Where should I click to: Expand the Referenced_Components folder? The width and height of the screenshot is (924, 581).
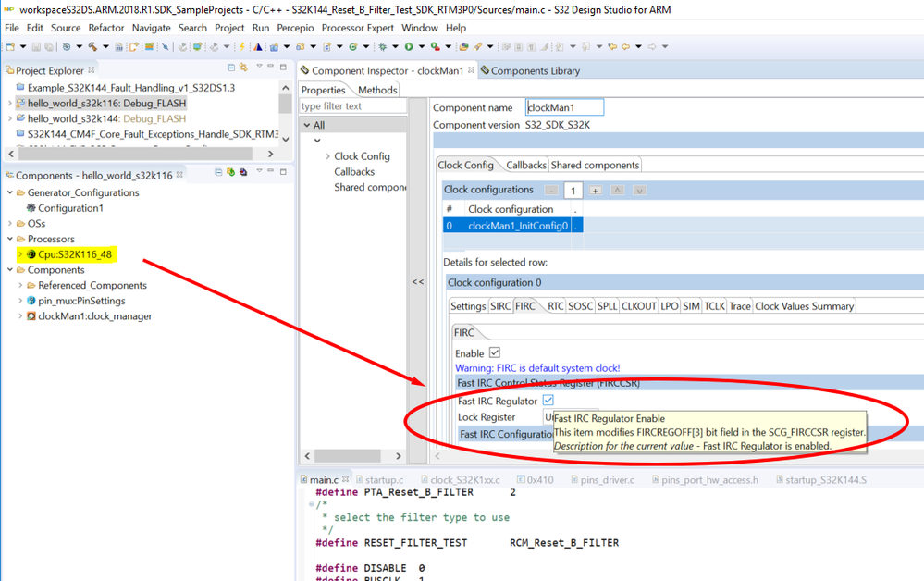click(20, 285)
